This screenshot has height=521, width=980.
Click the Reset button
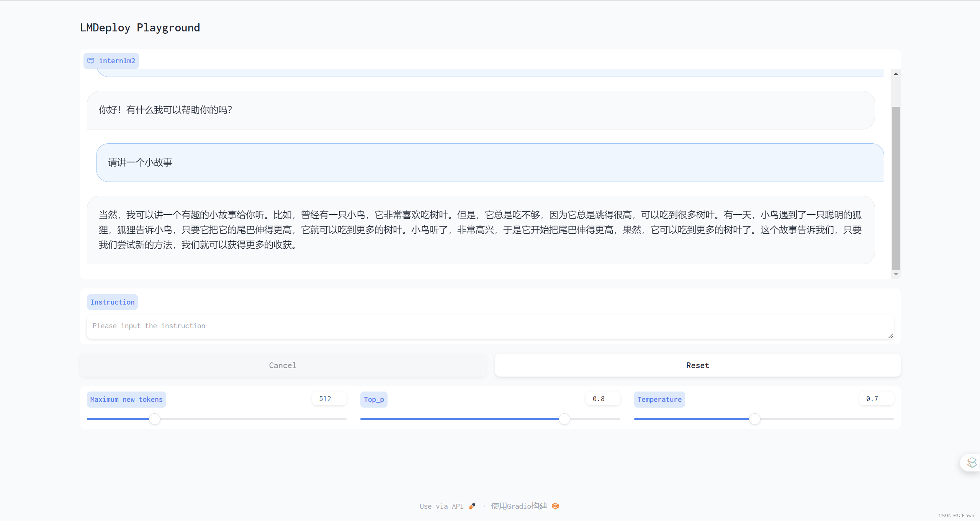click(x=697, y=365)
